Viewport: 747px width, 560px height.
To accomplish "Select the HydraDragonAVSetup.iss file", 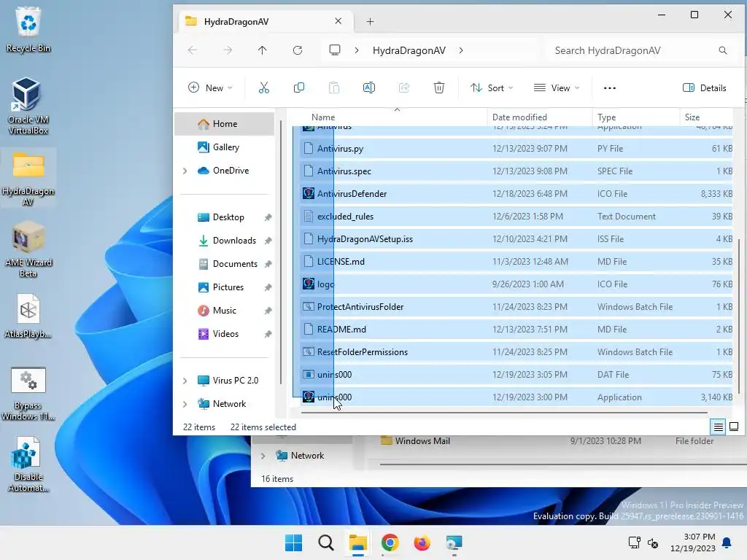I will point(517,239).
